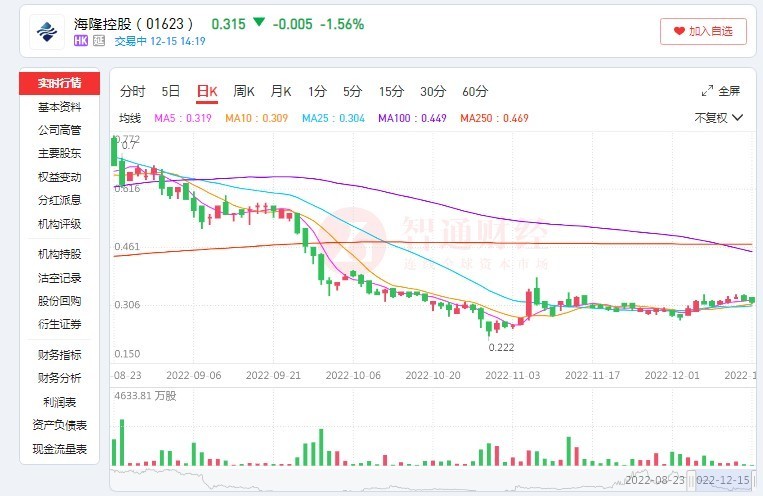
Task: Switch to 30分 interval tab
Action: point(433,92)
